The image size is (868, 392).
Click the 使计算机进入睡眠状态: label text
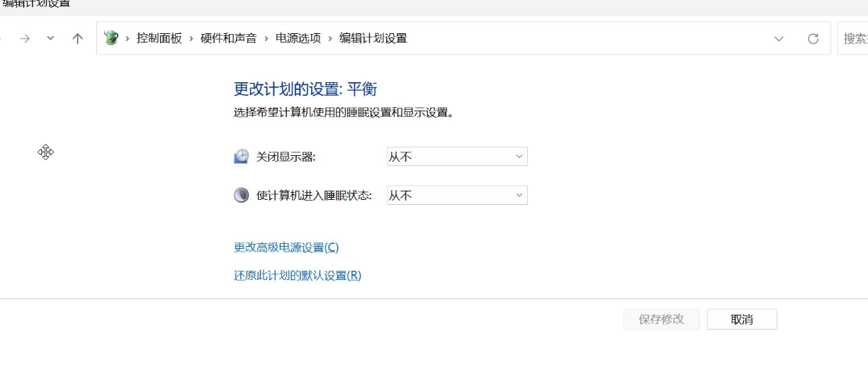(x=314, y=195)
